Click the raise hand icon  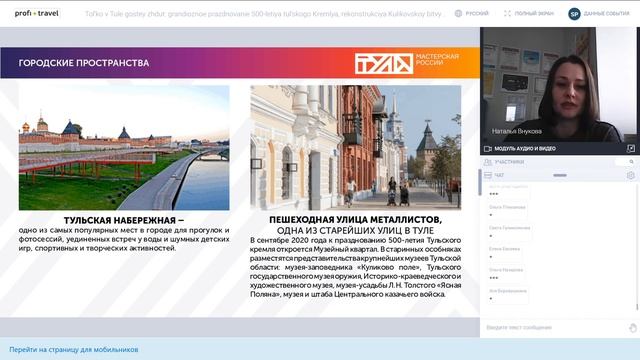click(x=633, y=328)
